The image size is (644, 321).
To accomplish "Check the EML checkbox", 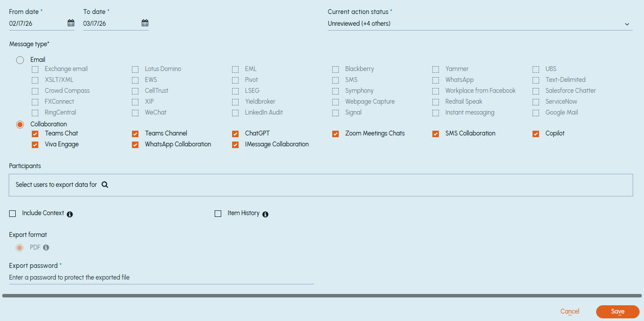I will (235, 69).
